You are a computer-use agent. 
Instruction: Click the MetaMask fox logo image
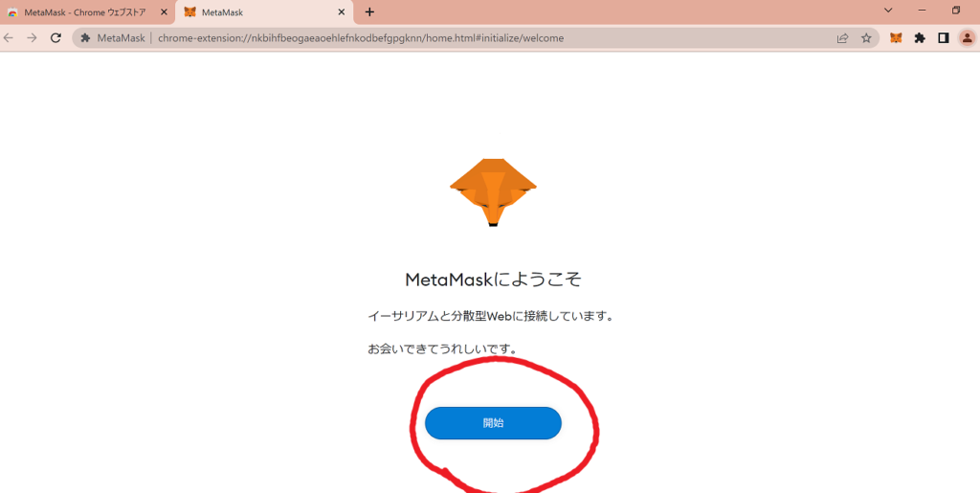pos(493,192)
